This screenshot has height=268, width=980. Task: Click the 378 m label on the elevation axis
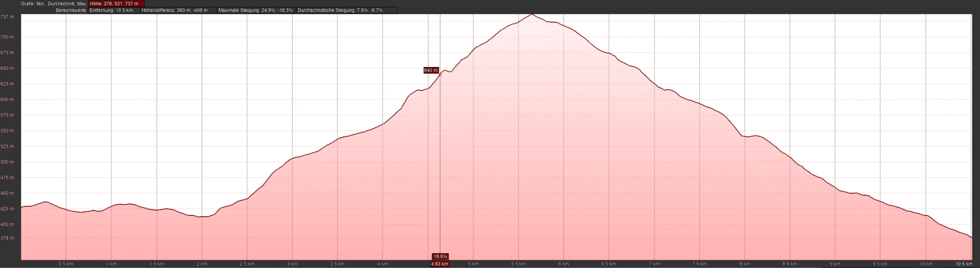tap(7, 238)
